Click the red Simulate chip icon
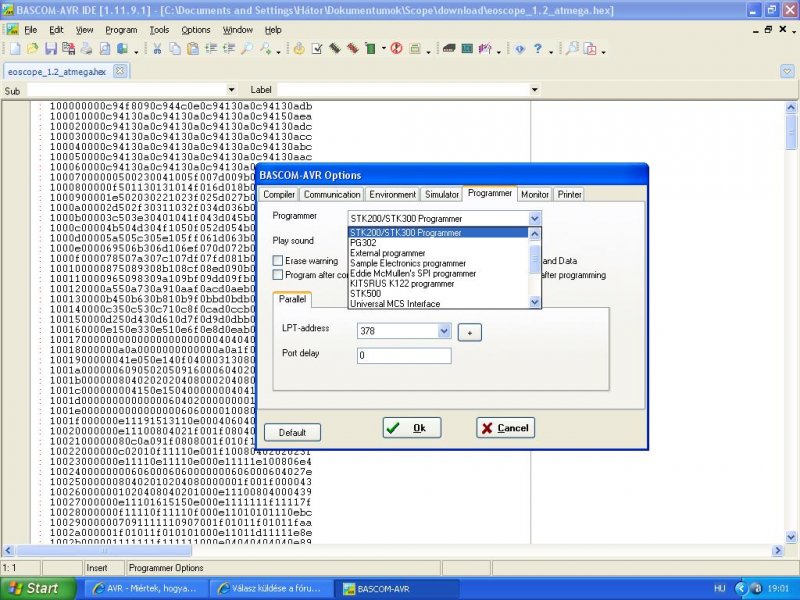 click(x=353, y=49)
